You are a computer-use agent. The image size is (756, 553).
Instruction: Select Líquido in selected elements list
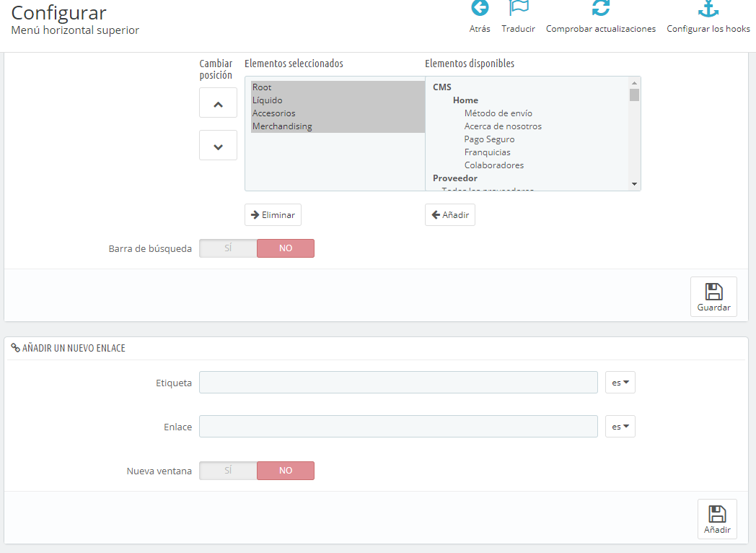[x=338, y=100]
